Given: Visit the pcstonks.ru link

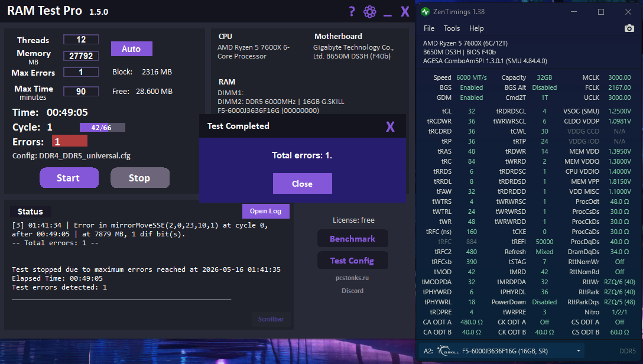Looking at the screenshot, I should pyautogui.click(x=352, y=278).
